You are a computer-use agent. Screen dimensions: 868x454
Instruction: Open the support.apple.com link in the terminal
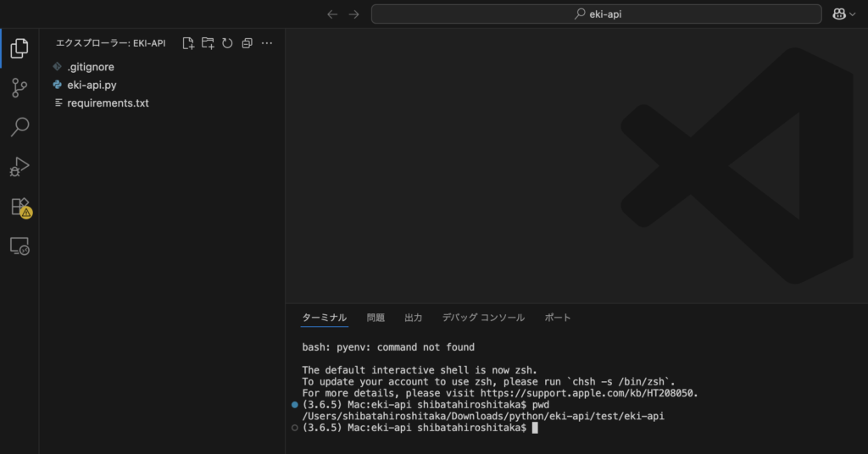coord(587,393)
